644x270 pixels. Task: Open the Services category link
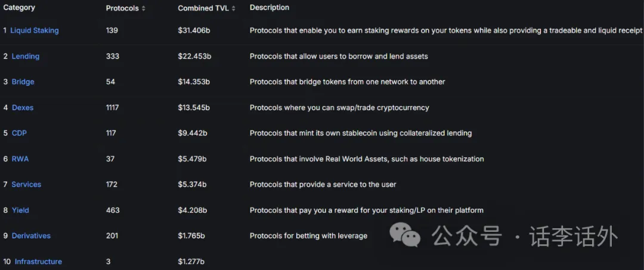pos(26,184)
